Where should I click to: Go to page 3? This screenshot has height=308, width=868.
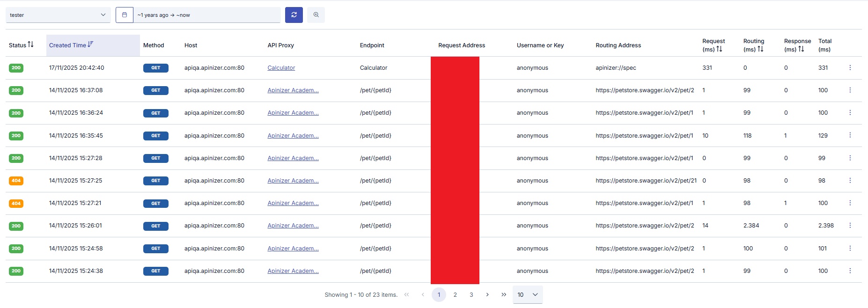click(471, 295)
